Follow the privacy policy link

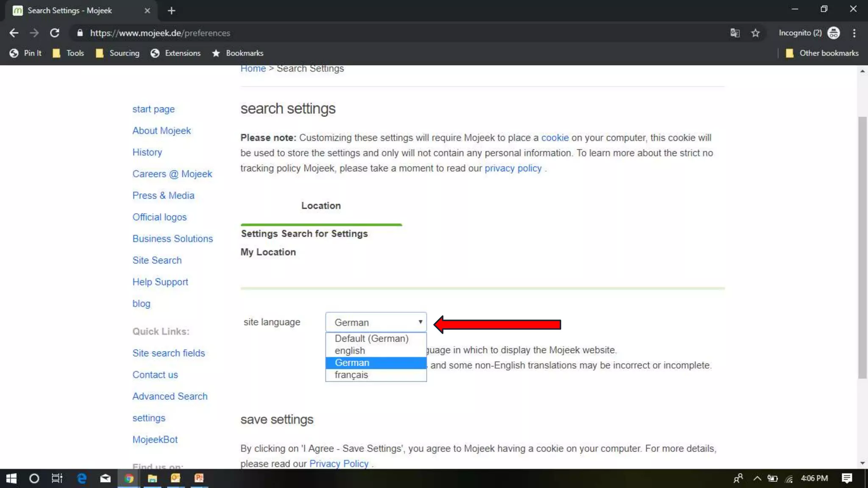(x=513, y=169)
